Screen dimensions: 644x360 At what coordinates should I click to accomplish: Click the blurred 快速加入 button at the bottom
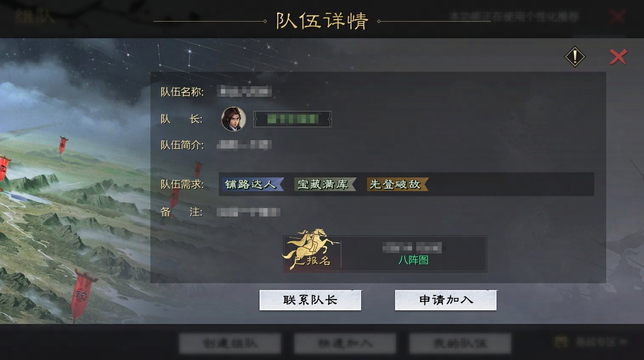[345, 343]
